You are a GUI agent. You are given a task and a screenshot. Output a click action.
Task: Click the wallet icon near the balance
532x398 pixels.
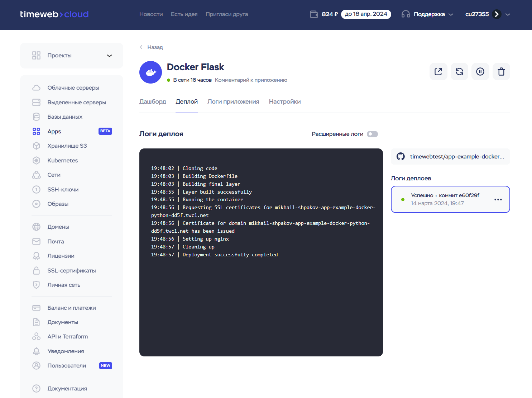tap(314, 14)
